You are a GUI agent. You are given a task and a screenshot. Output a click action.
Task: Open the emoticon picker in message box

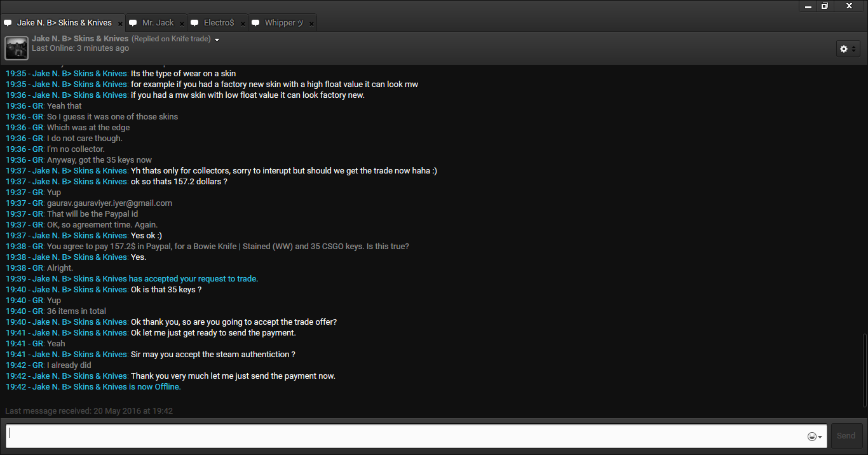click(811, 436)
